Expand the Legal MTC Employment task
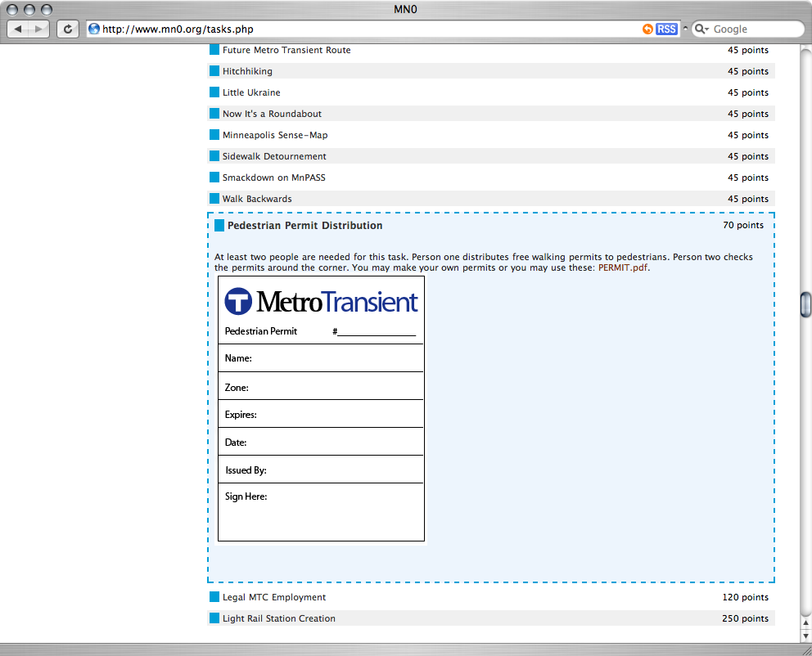 pos(274,597)
